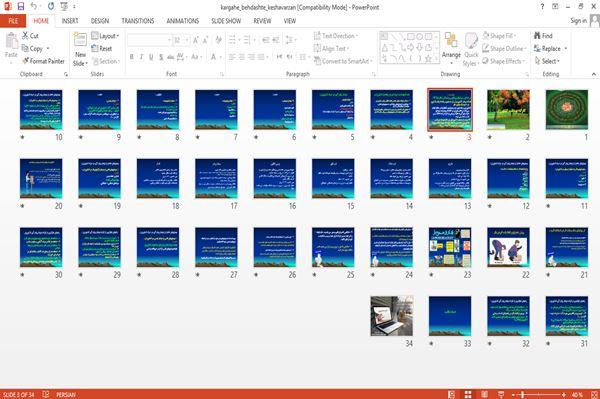
Task: Open the Select dropdown in Editing
Action: (x=547, y=61)
